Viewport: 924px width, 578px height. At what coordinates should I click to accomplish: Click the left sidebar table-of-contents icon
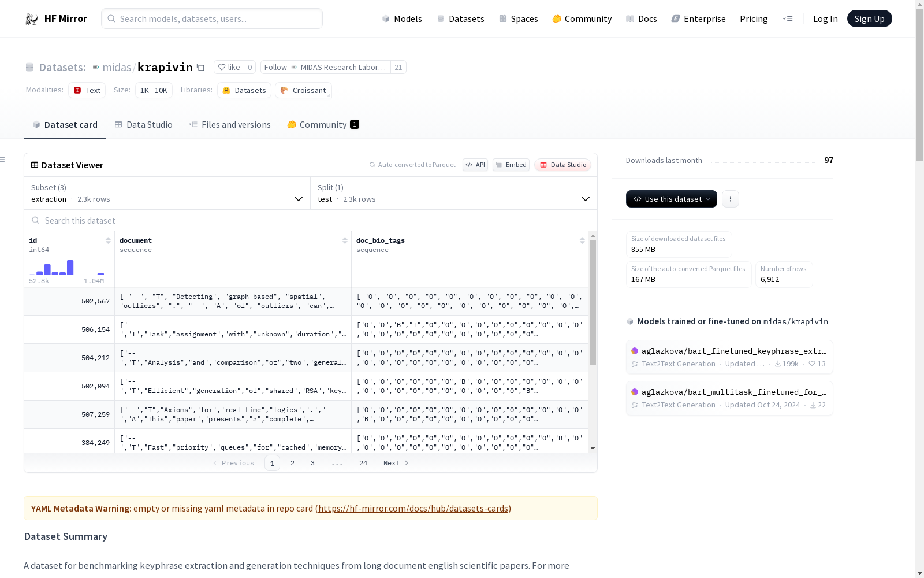pyautogui.click(x=3, y=160)
